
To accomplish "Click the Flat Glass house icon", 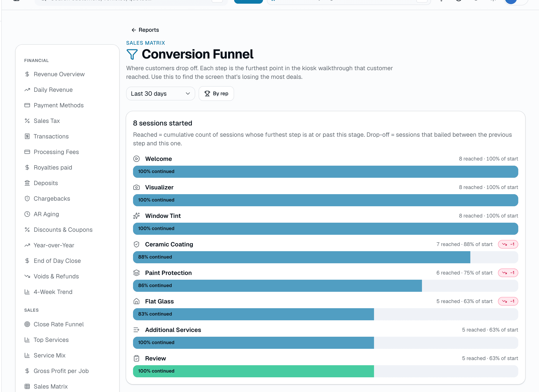I will click(x=136, y=302).
